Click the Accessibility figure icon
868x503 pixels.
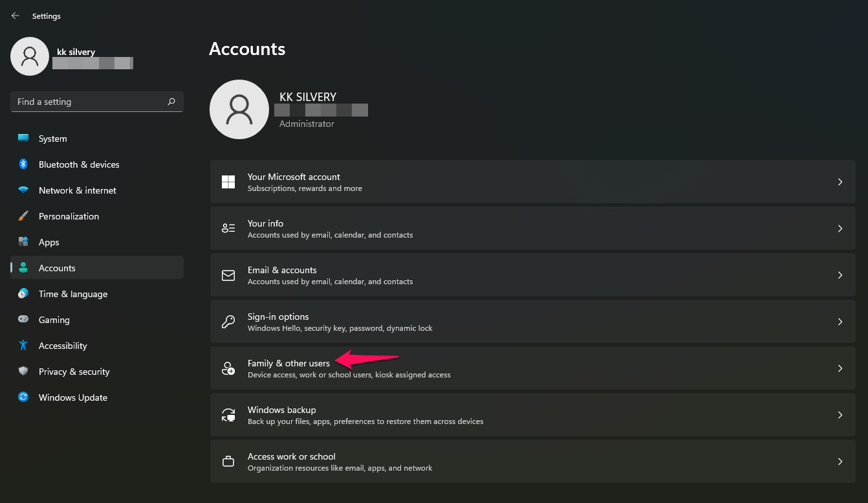[x=22, y=346]
